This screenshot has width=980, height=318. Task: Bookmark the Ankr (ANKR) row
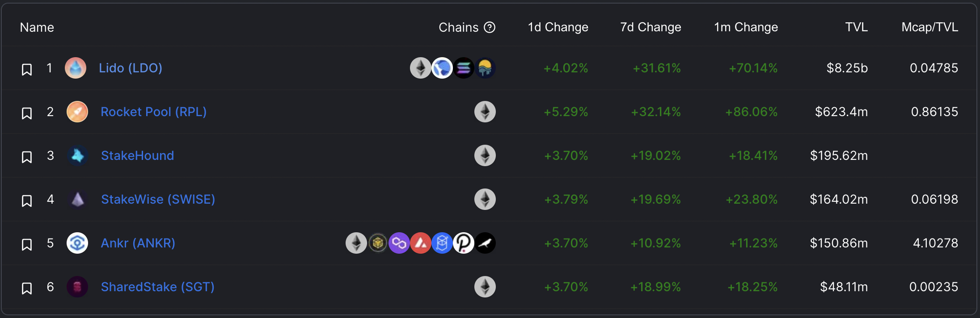pyautogui.click(x=27, y=245)
